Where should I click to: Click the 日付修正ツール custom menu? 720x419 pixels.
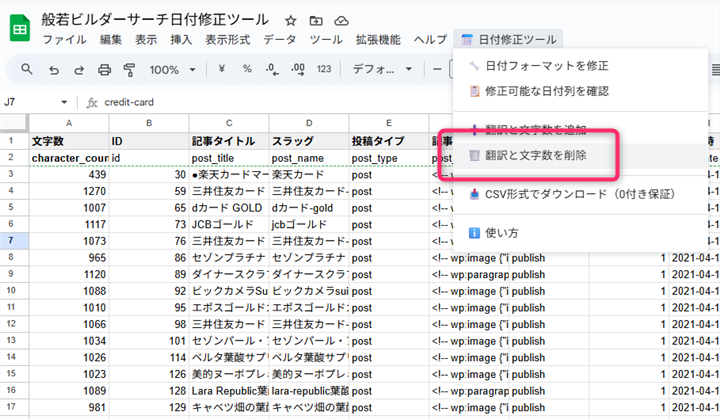(509, 40)
